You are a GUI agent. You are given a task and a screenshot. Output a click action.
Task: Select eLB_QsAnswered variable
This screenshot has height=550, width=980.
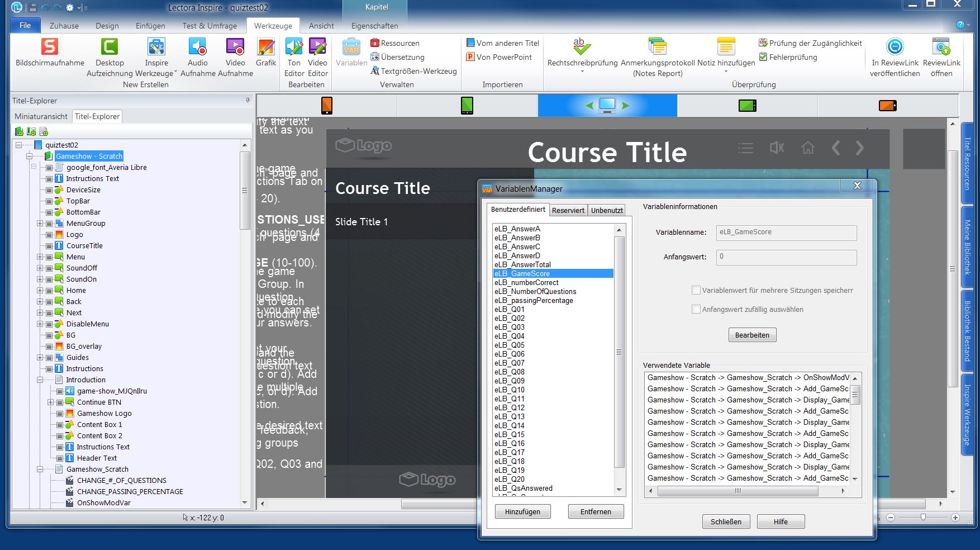pos(523,488)
